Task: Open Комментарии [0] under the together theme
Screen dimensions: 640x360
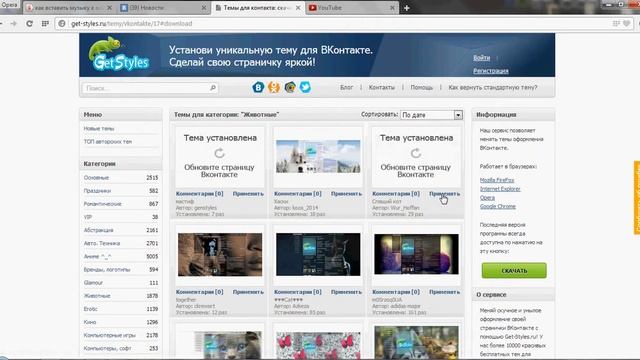Action: coord(200,292)
